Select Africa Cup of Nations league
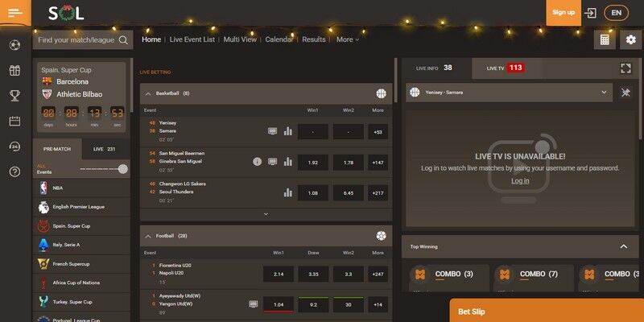Image resolution: width=644 pixels, height=322 pixels. tap(81, 283)
